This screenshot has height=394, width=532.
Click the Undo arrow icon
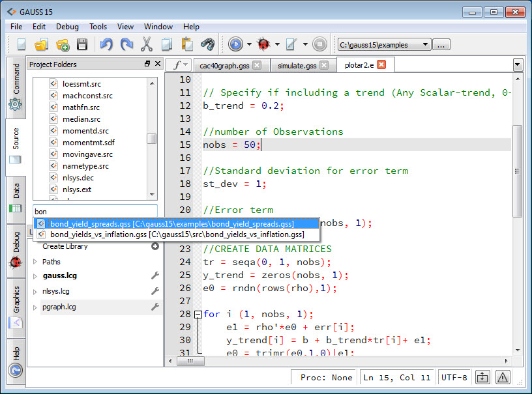(106, 45)
